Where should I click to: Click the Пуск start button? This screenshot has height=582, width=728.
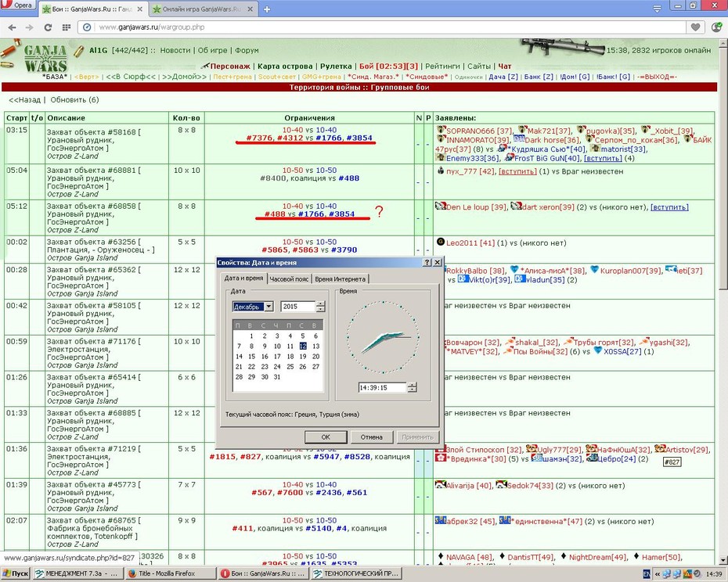pos(16,573)
